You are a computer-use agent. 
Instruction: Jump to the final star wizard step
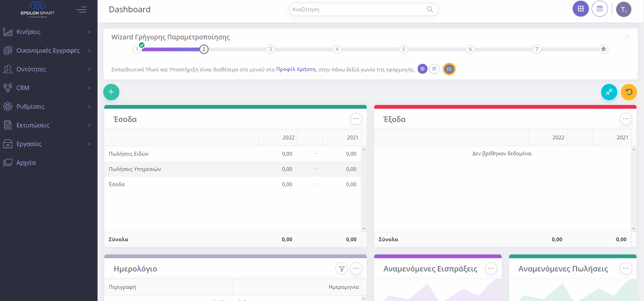(x=603, y=49)
